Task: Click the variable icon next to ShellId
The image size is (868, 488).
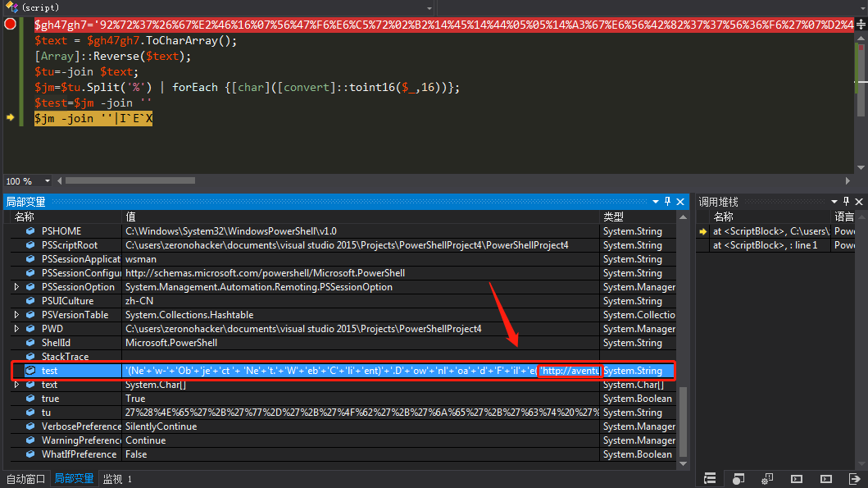Action: pos(30,342)
